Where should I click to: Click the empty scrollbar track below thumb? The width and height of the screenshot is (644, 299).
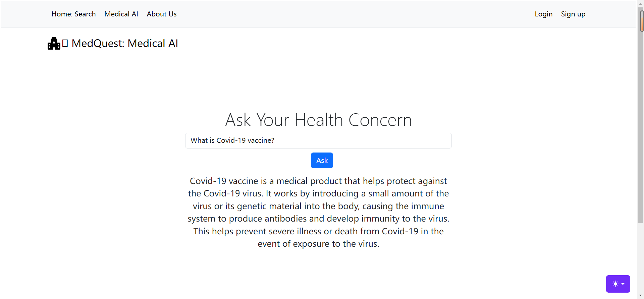click(x=641, y=257)
